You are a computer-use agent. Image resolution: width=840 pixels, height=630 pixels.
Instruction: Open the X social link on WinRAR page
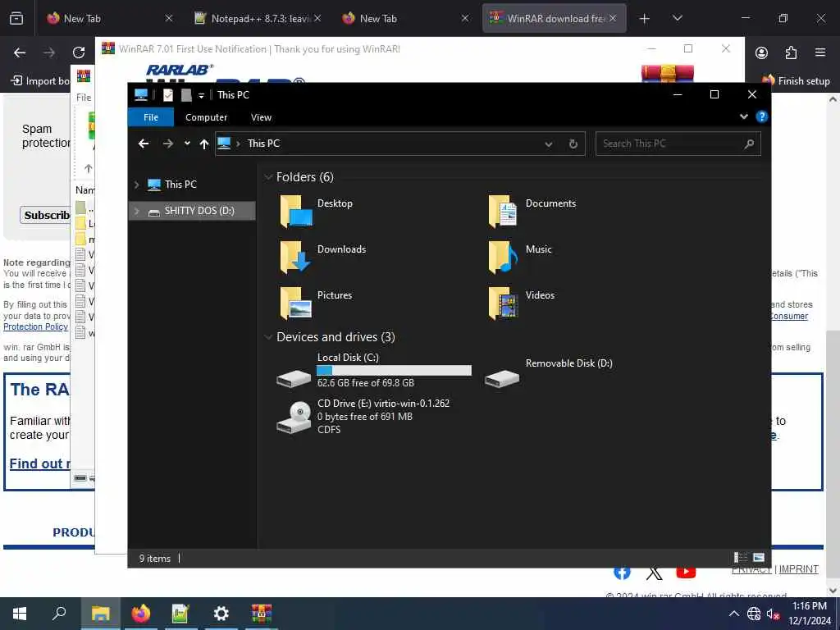pyautogui.click(x=654, y=573)
